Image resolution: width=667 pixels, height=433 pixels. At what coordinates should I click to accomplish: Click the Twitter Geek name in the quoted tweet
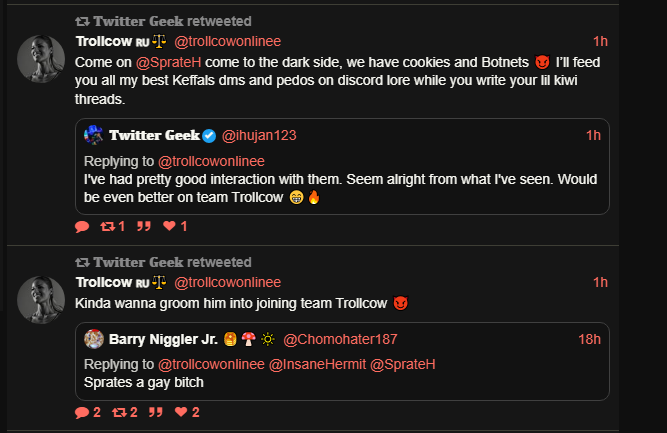pyautogui.click(x=155, y=136)
